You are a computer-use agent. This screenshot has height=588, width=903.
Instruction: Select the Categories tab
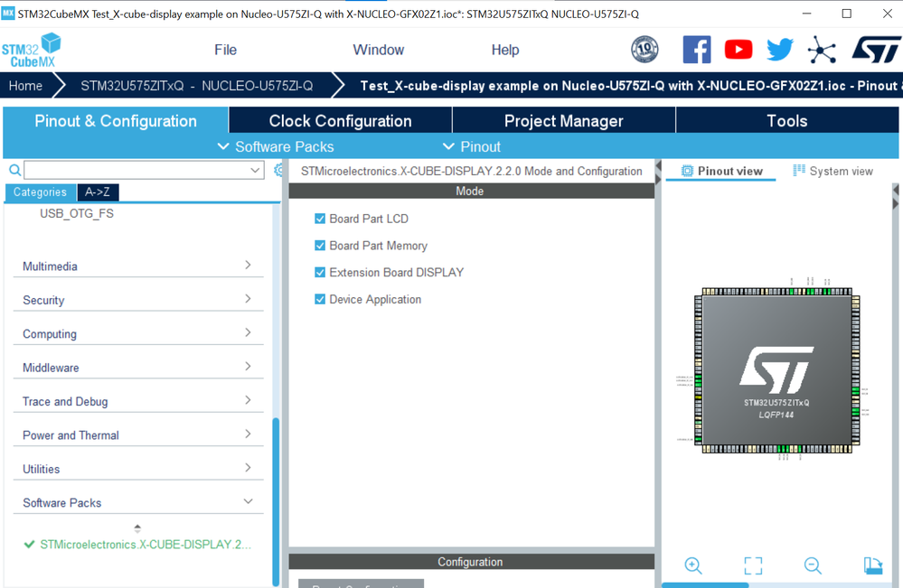coord(41,192)
